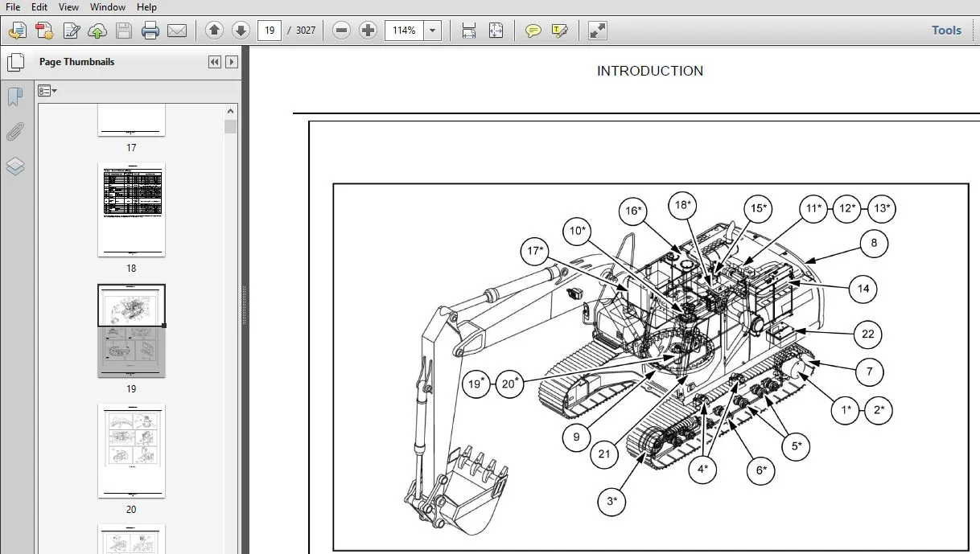Zoom out with the minus button
Screen dimensions: 980x554
342,31
